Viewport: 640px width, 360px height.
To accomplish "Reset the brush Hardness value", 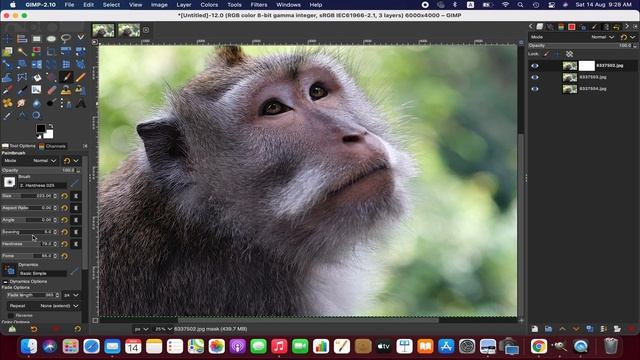I will [x=64, y=244].
